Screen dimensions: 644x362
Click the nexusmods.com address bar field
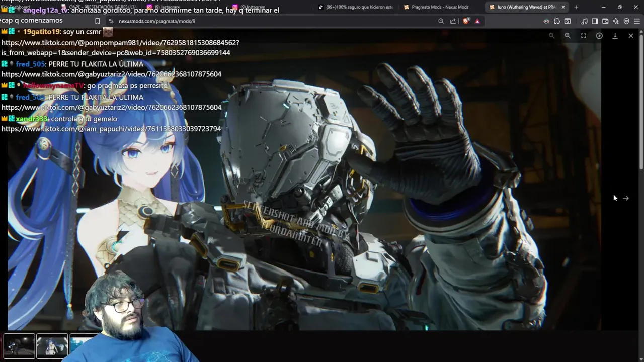pos(272,21)
